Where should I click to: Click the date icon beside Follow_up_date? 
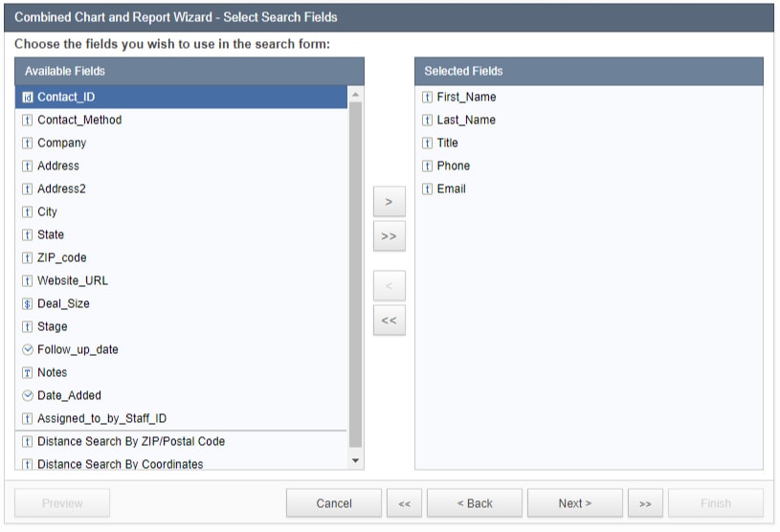tap(28, 350)
